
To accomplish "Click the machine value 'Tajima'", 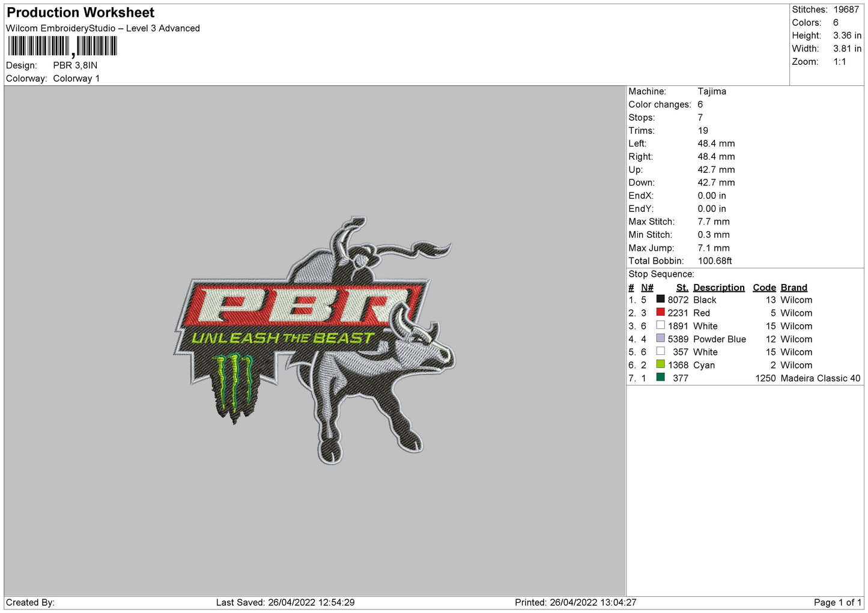I will click(712, 91).
